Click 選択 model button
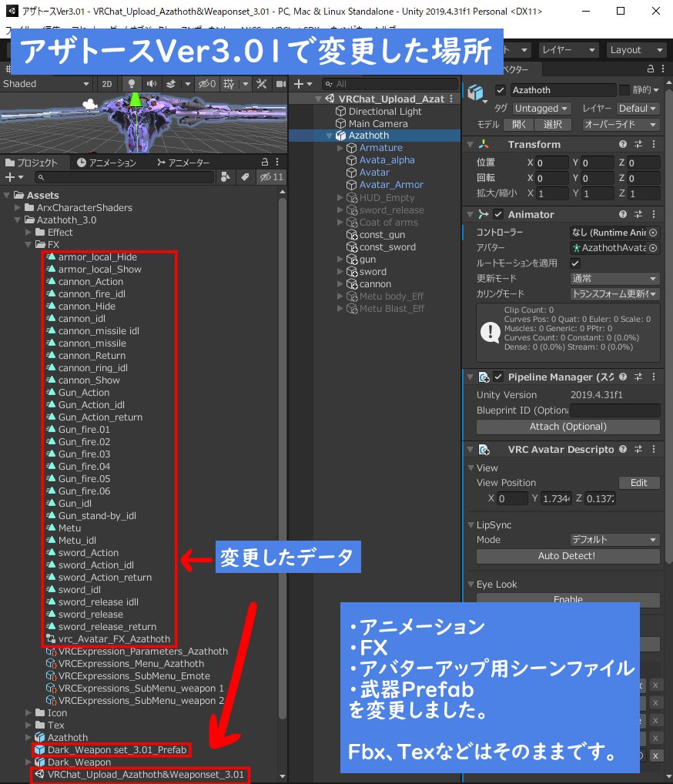This screenshot has height=784, width=673. (x=553, y=125)
